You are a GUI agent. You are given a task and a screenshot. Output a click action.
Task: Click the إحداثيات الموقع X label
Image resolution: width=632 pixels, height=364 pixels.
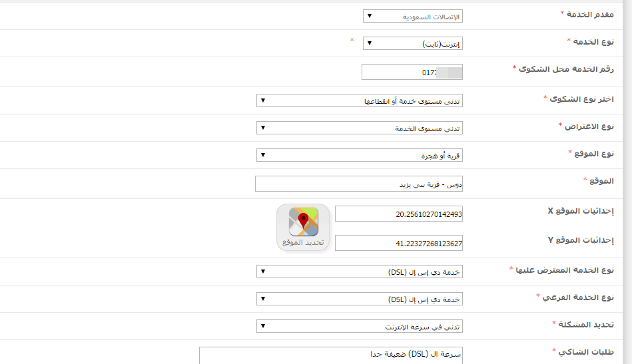tap(580, 210)
